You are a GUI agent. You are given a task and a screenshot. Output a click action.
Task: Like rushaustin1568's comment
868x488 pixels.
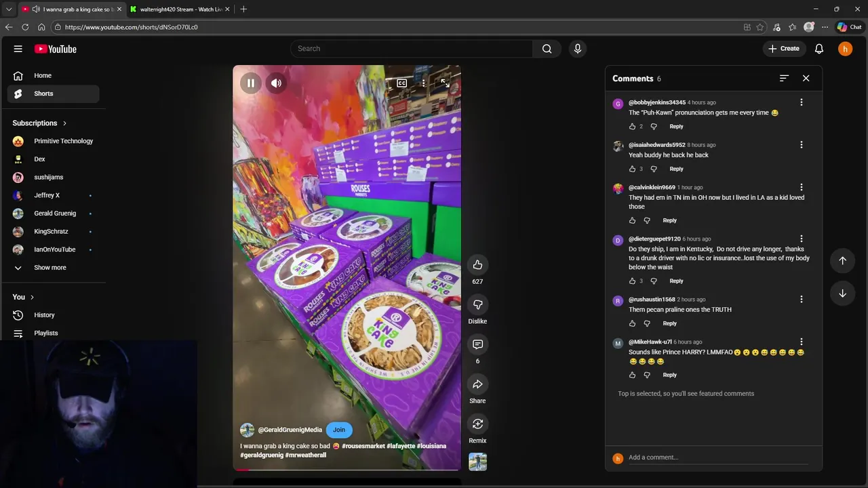click(x=632, y=323)
